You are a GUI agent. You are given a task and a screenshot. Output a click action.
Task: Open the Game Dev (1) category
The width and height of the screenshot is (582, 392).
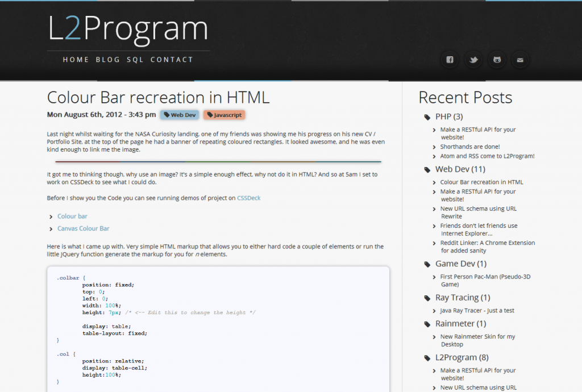(x=461, y=264)
